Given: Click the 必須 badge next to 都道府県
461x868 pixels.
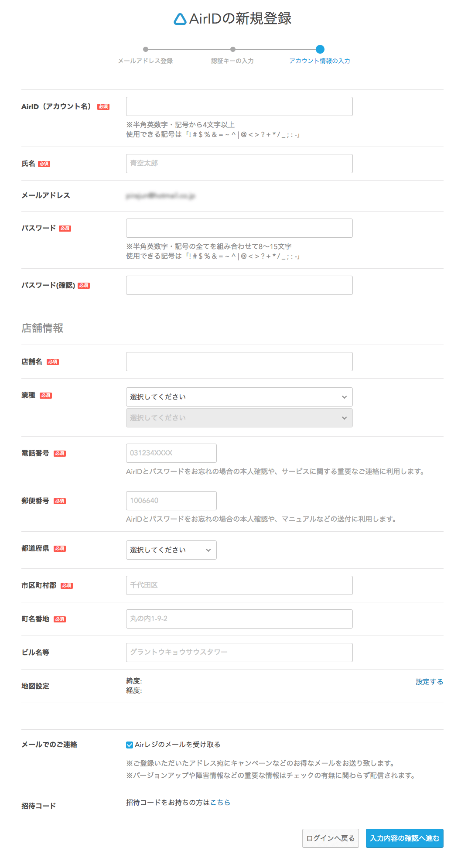Looking at the screenshot, I should [60, 549].
